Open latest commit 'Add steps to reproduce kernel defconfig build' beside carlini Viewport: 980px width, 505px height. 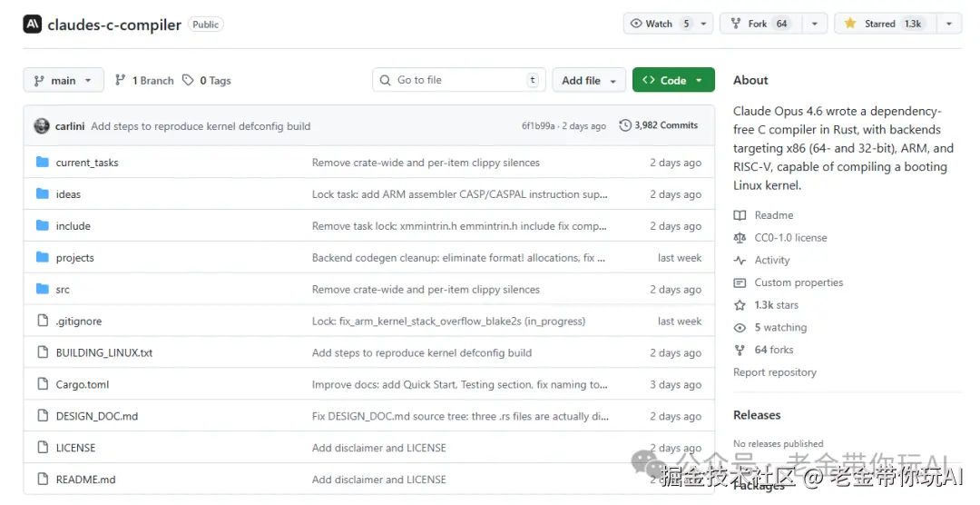pyautogui.click(x=201, y=125)
